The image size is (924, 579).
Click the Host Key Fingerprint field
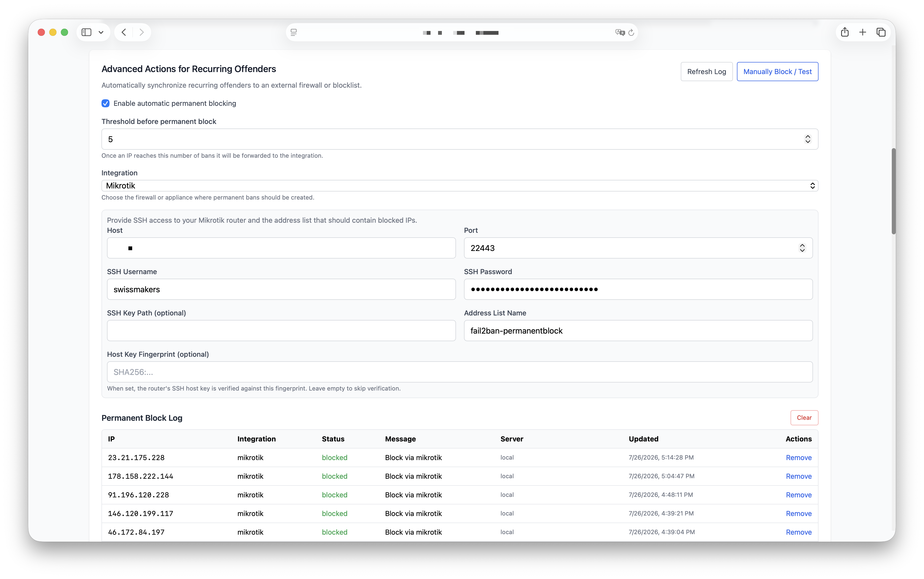(x=459, y=372)
